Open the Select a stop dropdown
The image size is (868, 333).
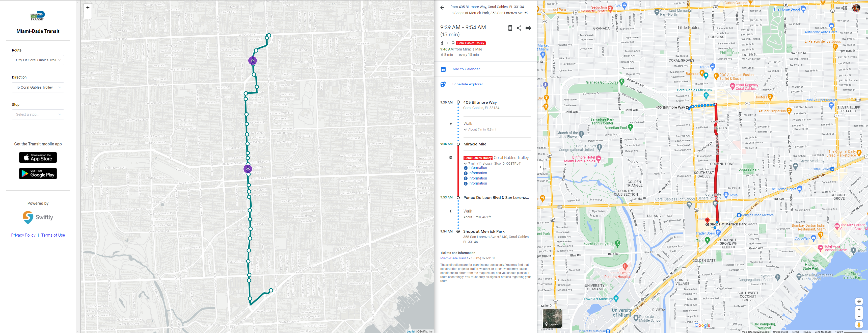click(x=38, y=114)
